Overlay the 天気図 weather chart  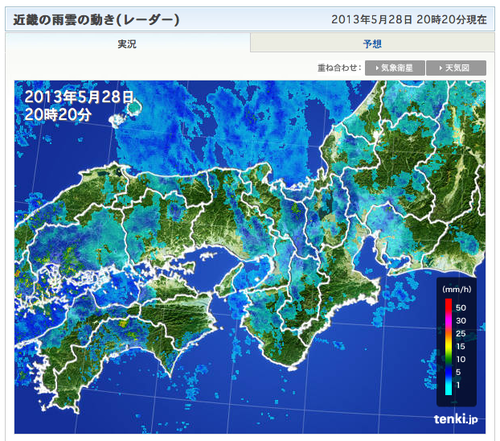(456, 68)
